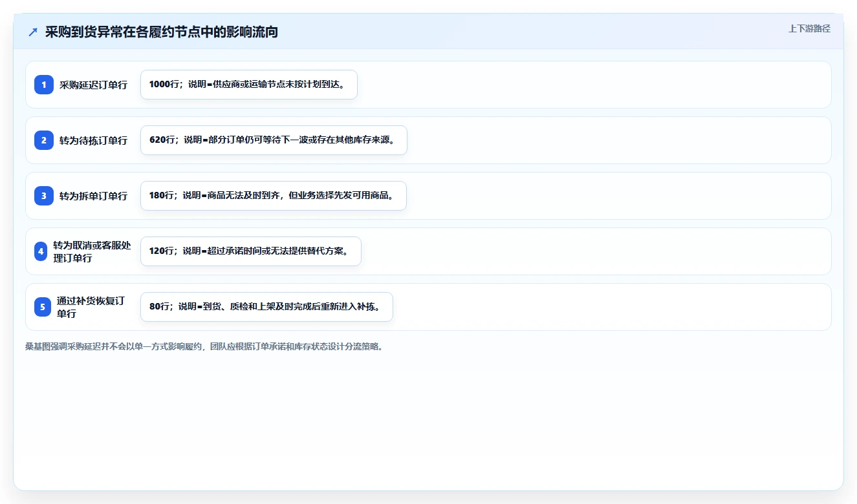Open the 80行 description box
857x504 pixels.
(266, 307)
